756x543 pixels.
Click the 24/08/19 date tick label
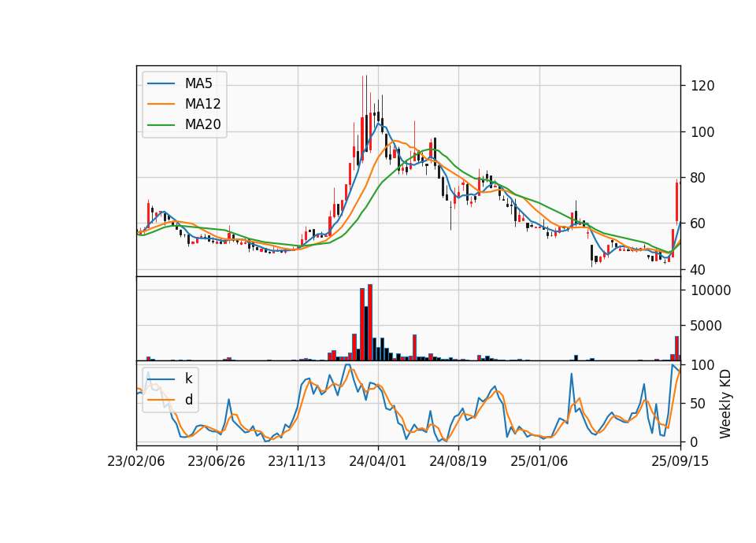pos(458,461)
